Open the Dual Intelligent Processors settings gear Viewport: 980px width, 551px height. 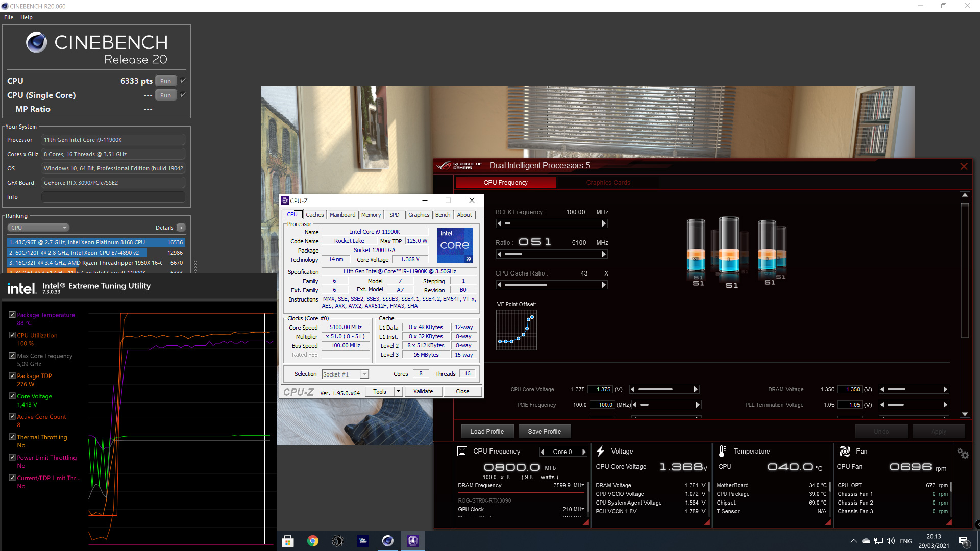click(x=963, y=454)
